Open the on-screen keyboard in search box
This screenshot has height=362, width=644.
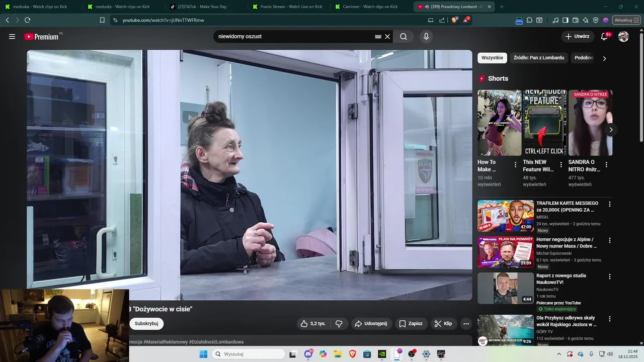pos(378,37)
